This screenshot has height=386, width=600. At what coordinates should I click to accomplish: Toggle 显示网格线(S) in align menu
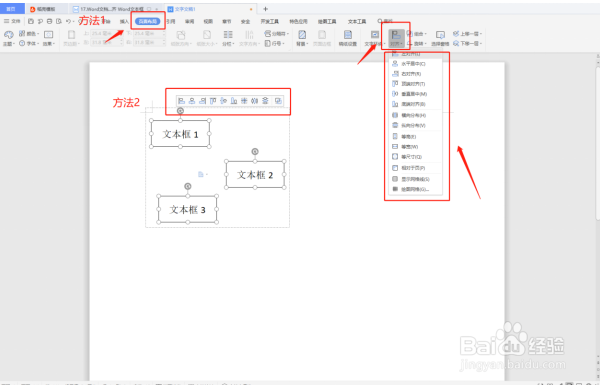[416, 179]
